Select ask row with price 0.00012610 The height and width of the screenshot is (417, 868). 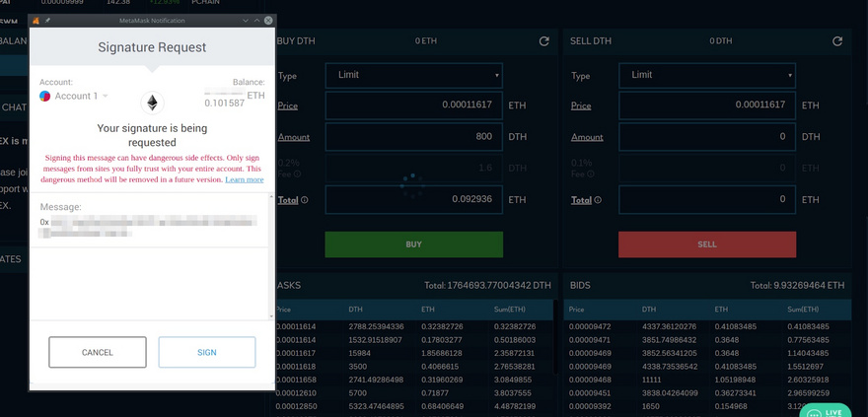click(x=414, y=393)
